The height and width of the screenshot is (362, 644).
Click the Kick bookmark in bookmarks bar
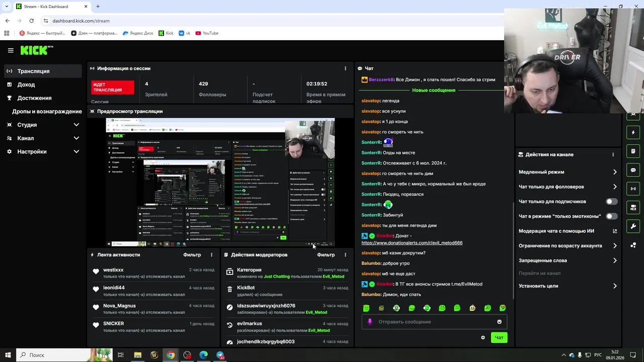point(166,33)
